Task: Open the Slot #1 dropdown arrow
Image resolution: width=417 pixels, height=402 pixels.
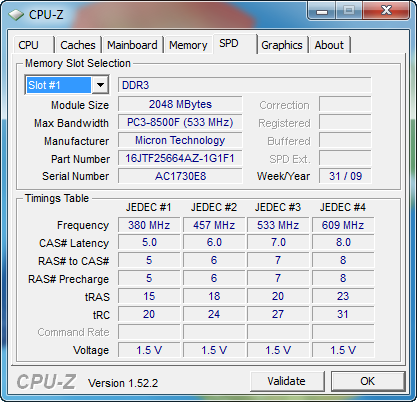Action: pos(100,85)
